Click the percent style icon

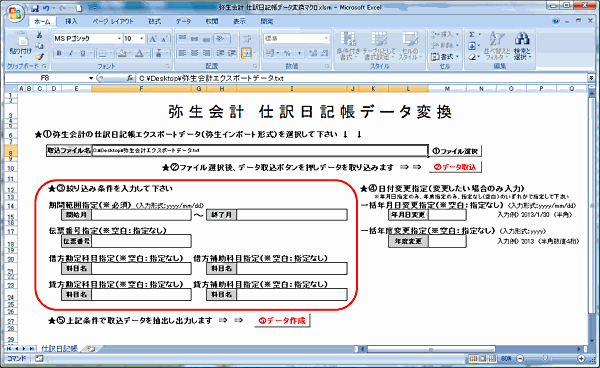click(x=287, y=53)
